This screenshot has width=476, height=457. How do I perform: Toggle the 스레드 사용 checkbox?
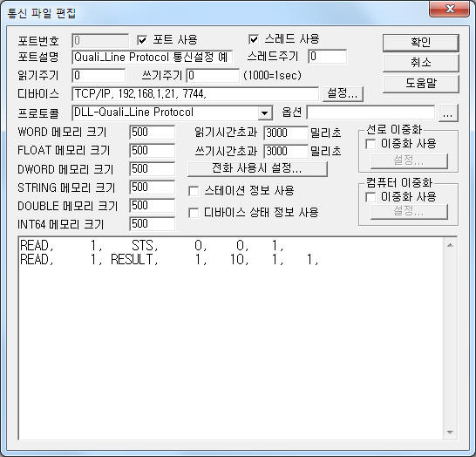254,39
